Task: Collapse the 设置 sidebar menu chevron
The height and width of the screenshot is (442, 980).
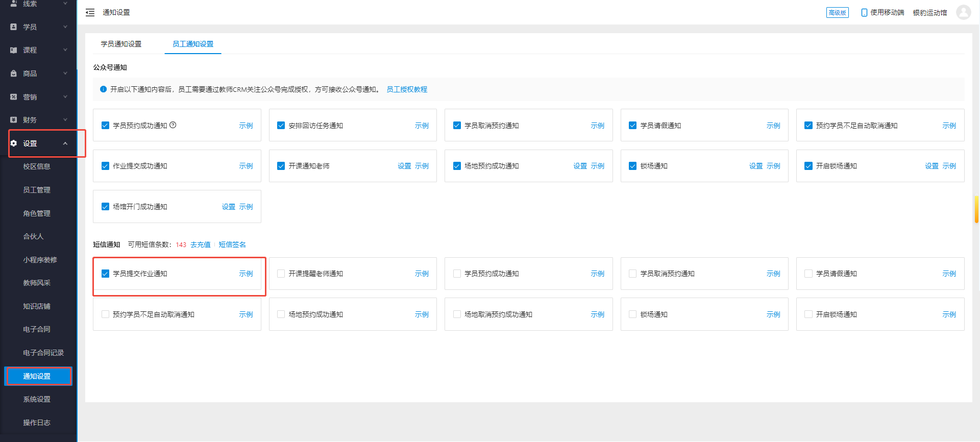Action: [x=65, y=143]
